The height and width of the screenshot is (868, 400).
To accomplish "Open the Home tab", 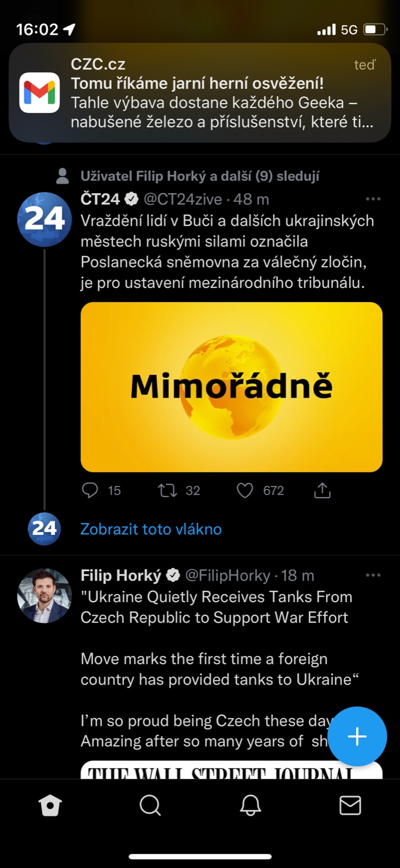I will click(x=50, y=806).
